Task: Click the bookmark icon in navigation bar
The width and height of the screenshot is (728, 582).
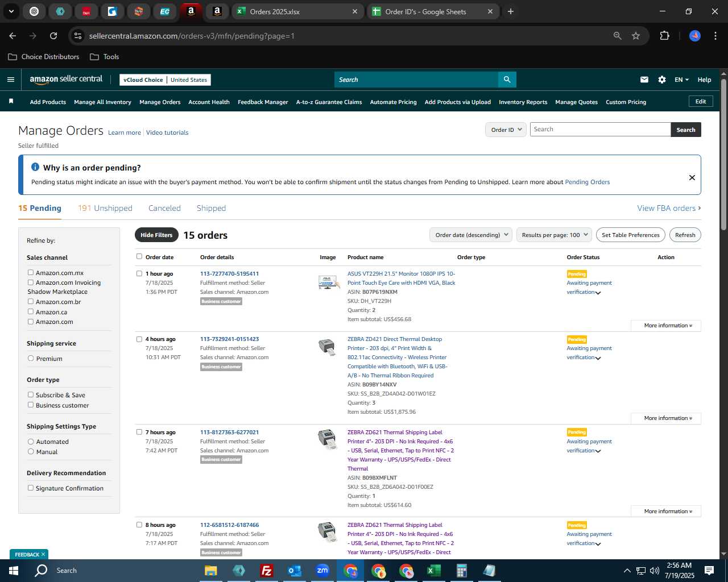Action: [x=11, y=102]
